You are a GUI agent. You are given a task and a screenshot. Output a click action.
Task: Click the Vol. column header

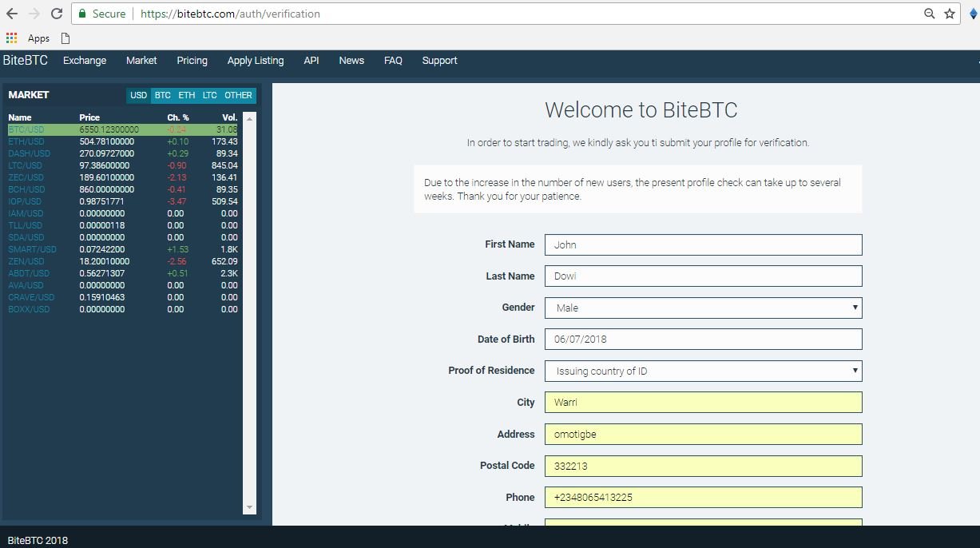click(x=230, y=117)
